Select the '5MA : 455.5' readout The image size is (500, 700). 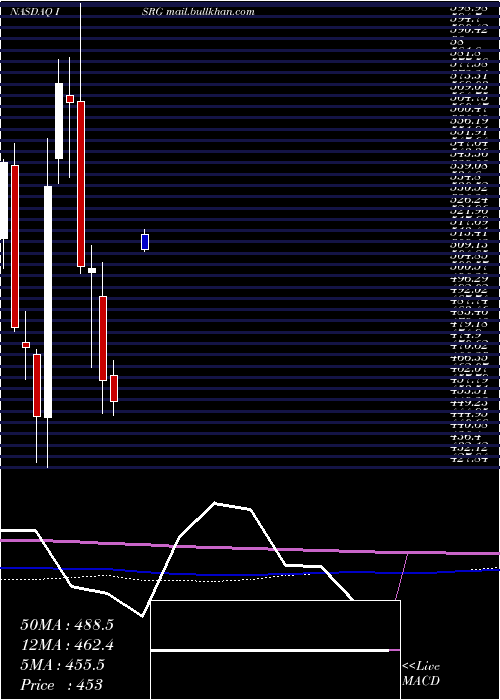click(62, 665)
